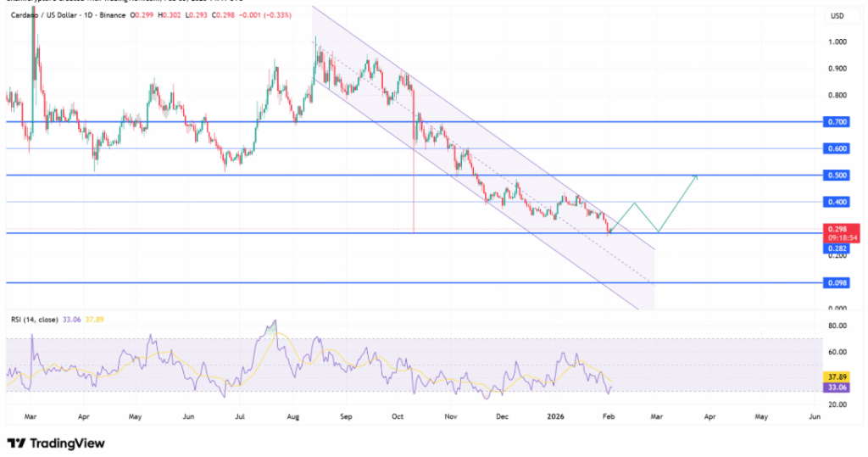
Task: Click the RSI (14, close) indicator label
Action: coord(35,320)
